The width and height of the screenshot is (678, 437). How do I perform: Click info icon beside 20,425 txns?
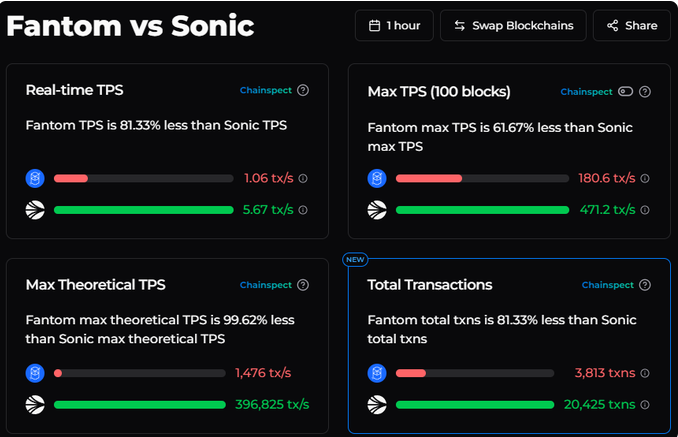tap(645, 405)
